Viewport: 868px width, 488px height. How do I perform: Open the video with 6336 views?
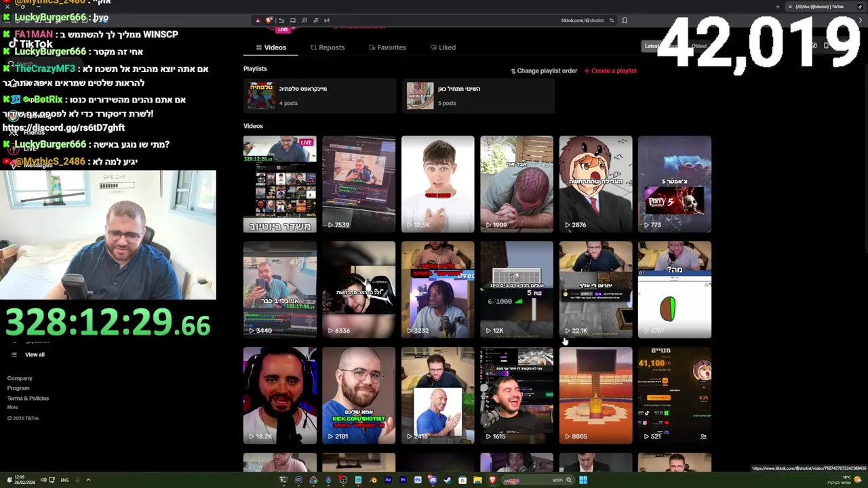359,290
